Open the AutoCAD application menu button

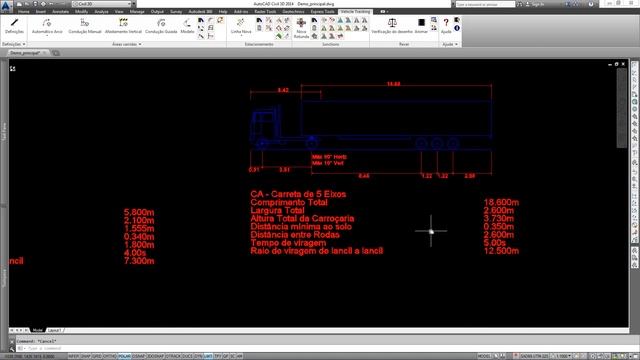5,6
